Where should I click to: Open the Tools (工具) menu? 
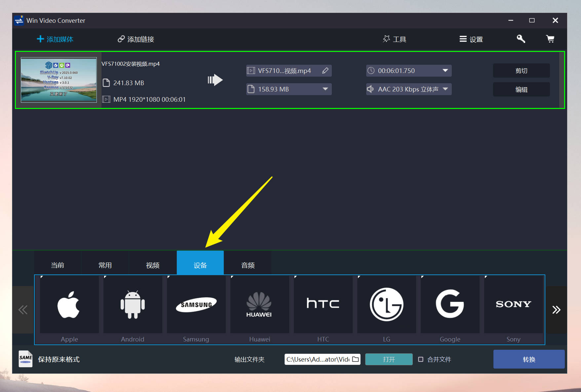click(395, 39)
